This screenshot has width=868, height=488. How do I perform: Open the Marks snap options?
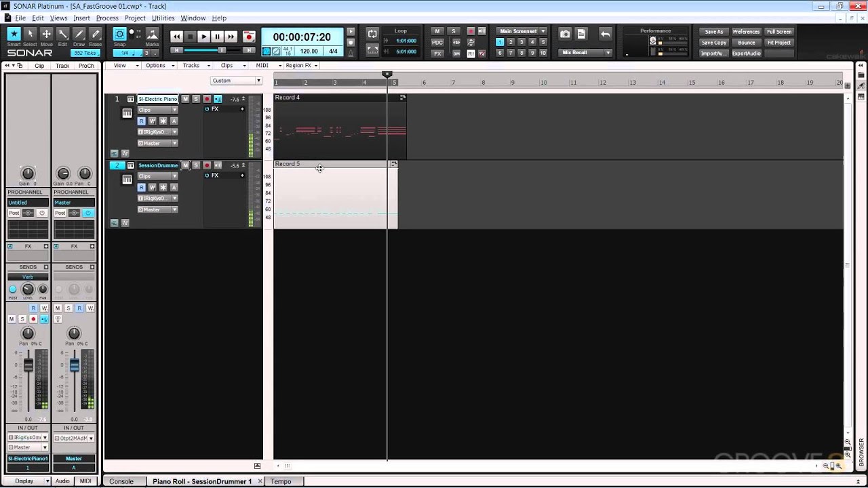pyautogui.click(x=152, y=34)
